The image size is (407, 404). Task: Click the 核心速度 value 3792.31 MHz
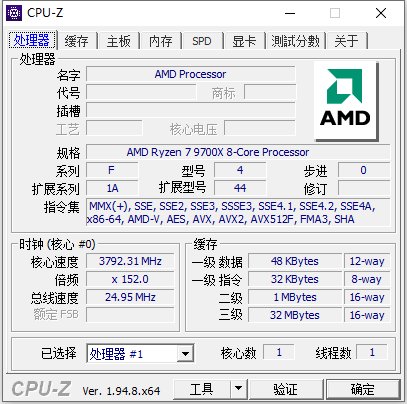(130, 261)
